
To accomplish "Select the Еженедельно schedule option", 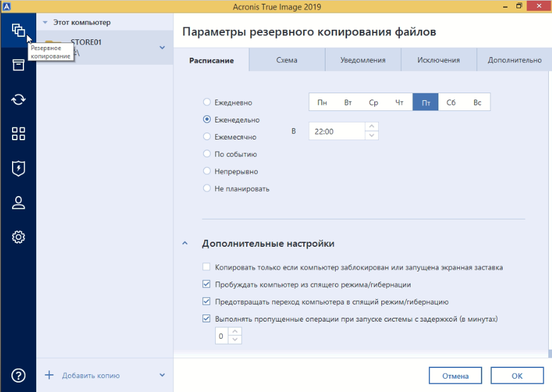I will [x=207, y=119].
